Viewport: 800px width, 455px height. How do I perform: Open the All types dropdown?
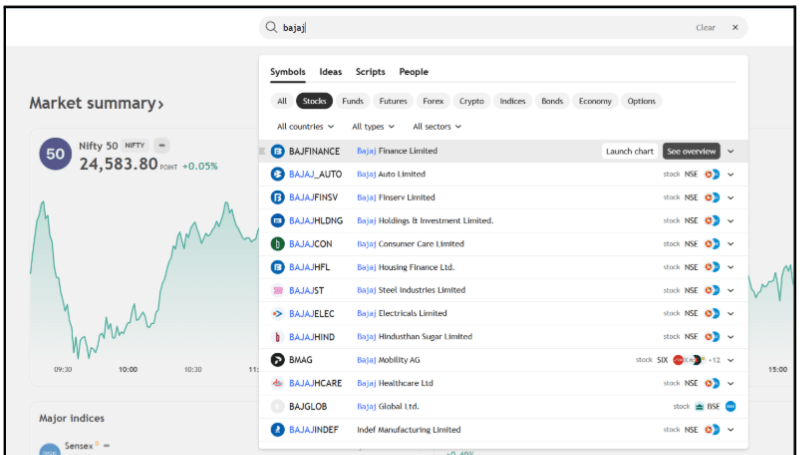coord(373,127)
